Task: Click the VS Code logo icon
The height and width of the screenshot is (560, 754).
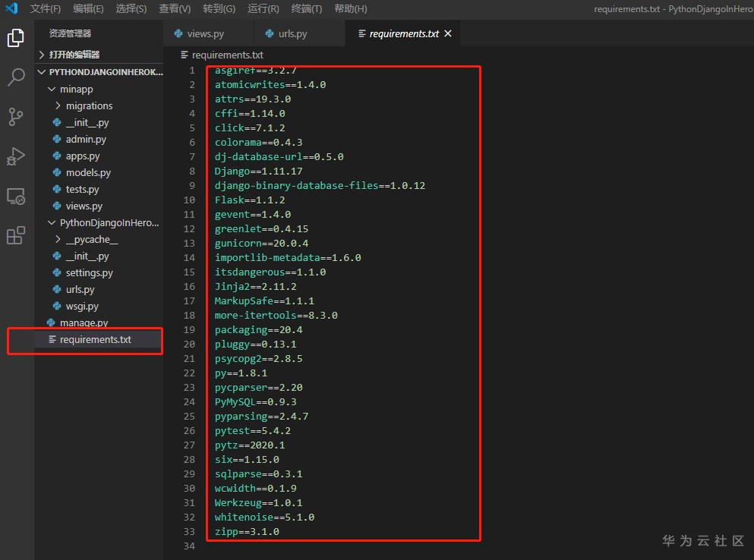Action: 11,8
